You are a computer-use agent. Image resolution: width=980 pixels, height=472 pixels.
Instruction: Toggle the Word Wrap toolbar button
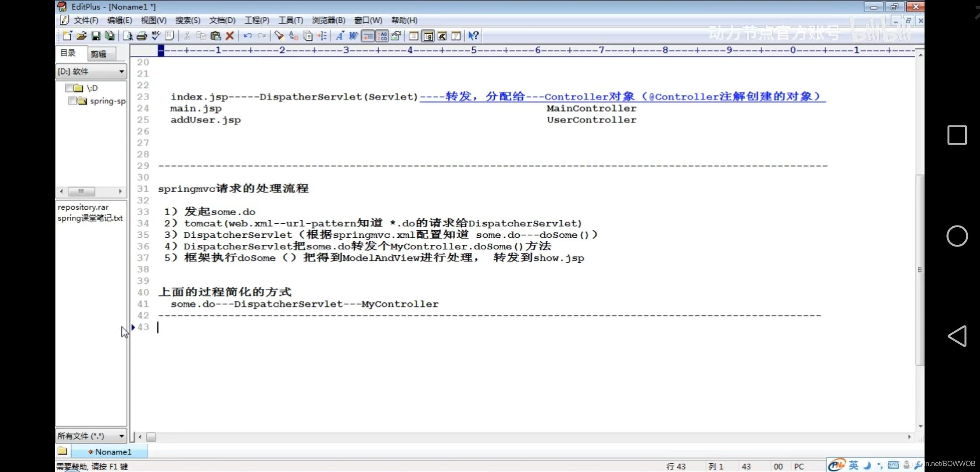[353, 36]
